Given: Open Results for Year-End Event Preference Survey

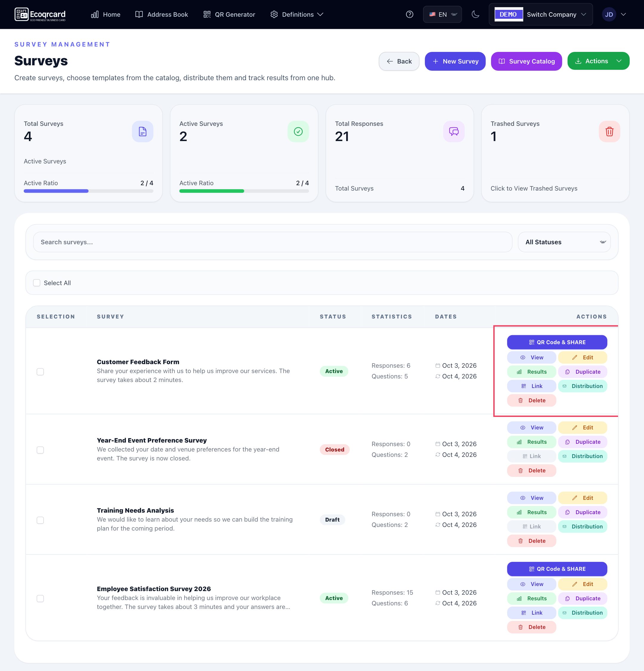Looking at the screenshot, I should point(531,442).
